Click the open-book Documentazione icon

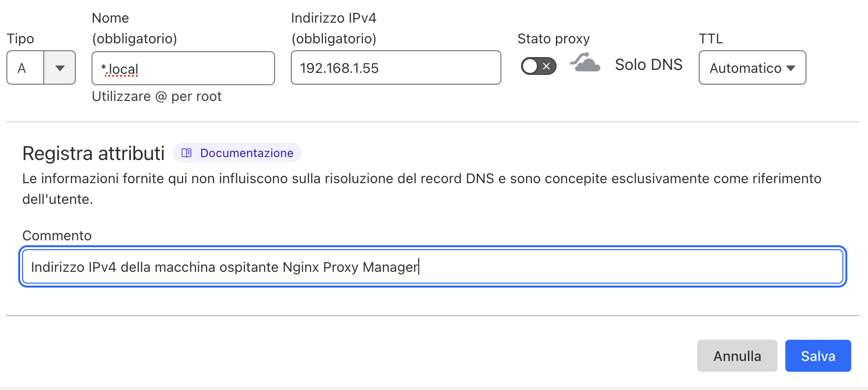[186, 153]
